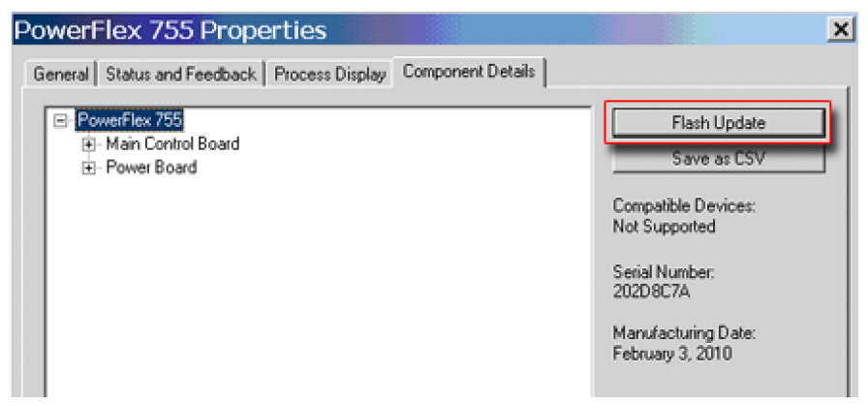Select the Main Control Board item

click(x=172, y=144)
